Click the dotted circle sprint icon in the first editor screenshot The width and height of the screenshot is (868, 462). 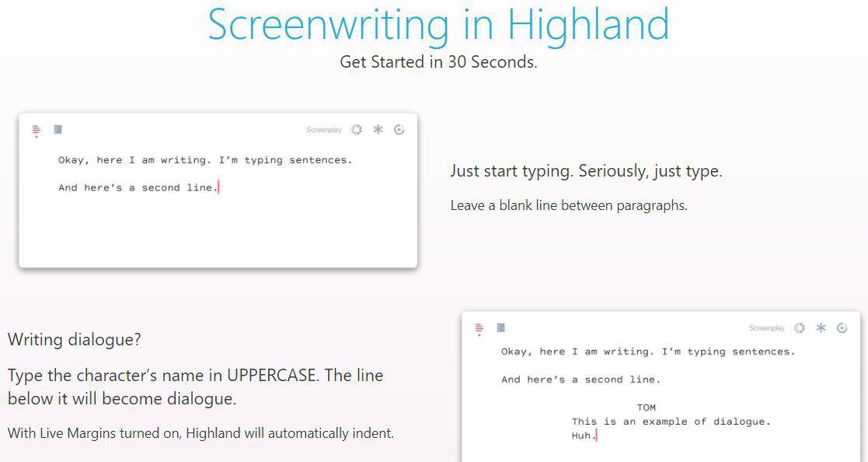357,130
